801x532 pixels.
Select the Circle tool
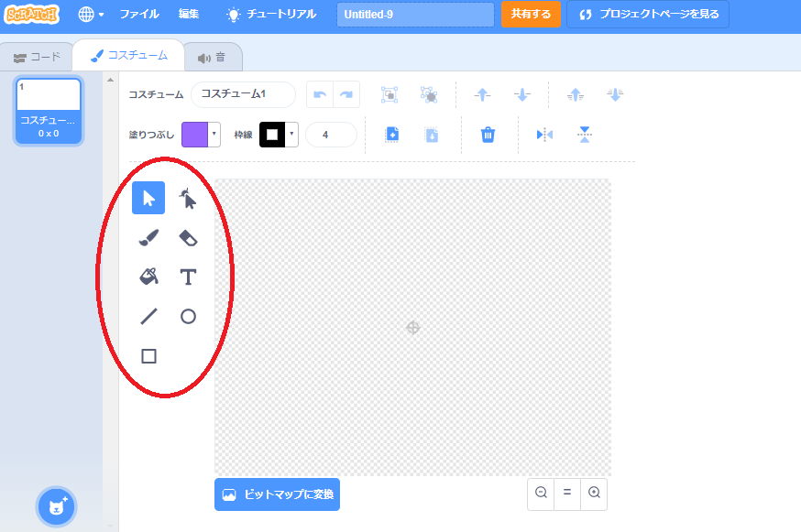pos(188,317)
